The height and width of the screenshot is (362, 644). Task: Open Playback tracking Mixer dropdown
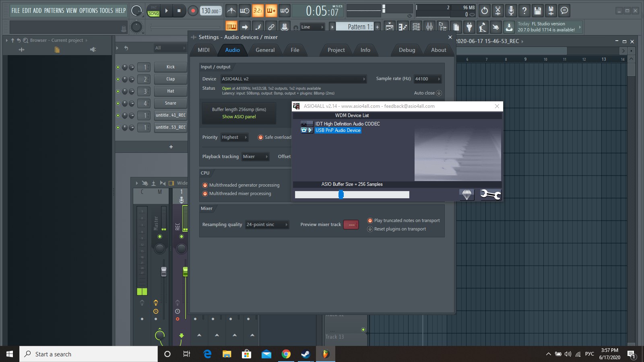pos(256,156)
